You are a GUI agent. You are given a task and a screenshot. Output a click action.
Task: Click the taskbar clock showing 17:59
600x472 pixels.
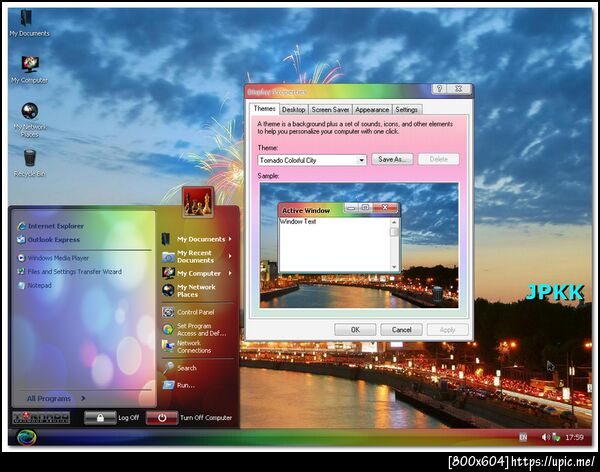coord(574,437)
